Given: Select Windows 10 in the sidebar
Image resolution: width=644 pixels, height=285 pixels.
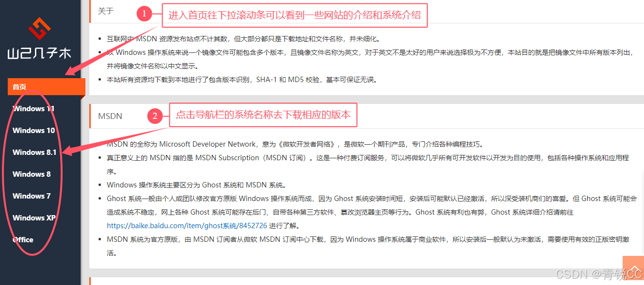Looking at the screenshot, I should point(33,131).
